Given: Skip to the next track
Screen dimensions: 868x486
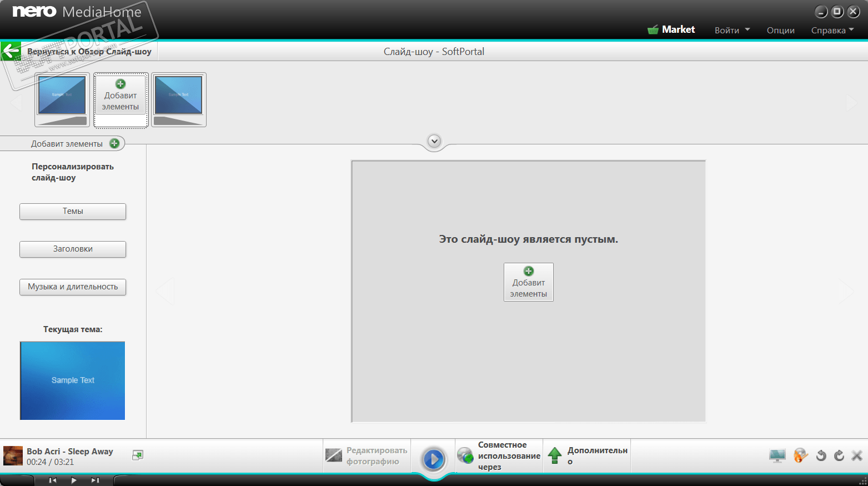Looking at the screenshot, I should 95,480.
